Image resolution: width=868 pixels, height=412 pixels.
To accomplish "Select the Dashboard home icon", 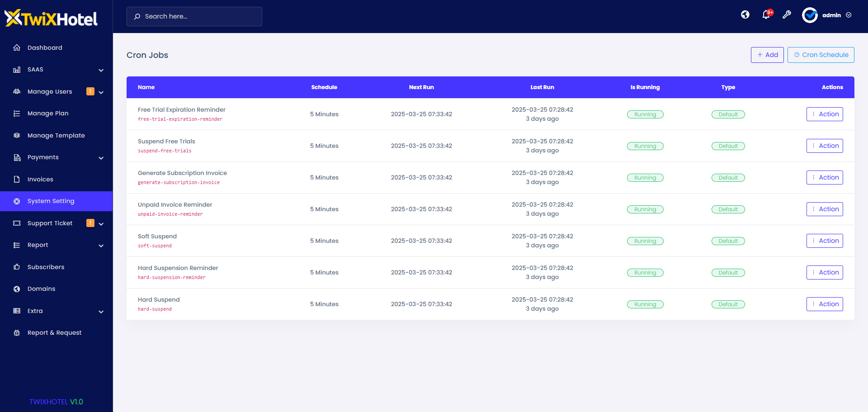I will pyautogui.click(x=17, y=47).
